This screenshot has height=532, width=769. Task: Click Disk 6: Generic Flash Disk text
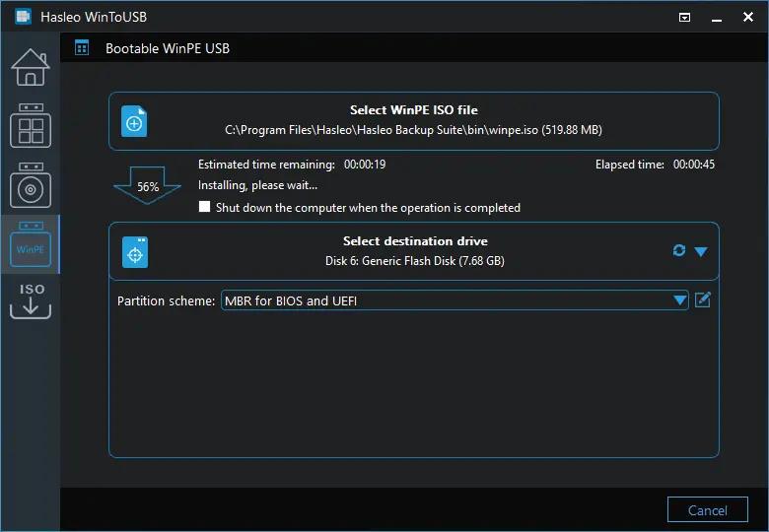click(x=415, y=261)
